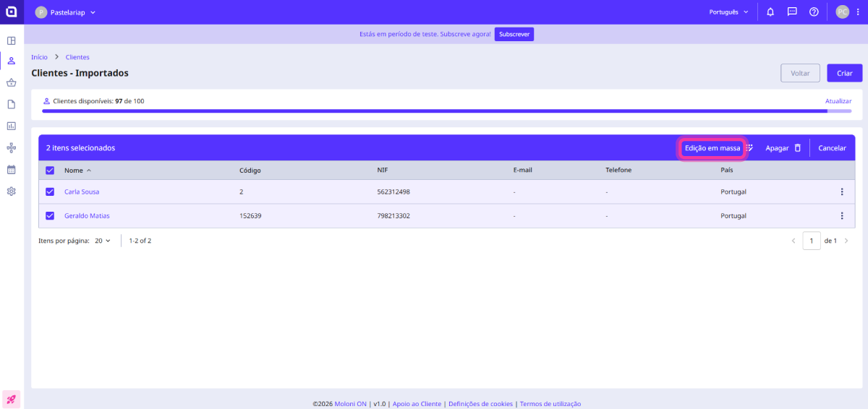This screenshot has height=409, width=868.
Task: Click the available clients progress bar
Action: (x=446, y=111)
